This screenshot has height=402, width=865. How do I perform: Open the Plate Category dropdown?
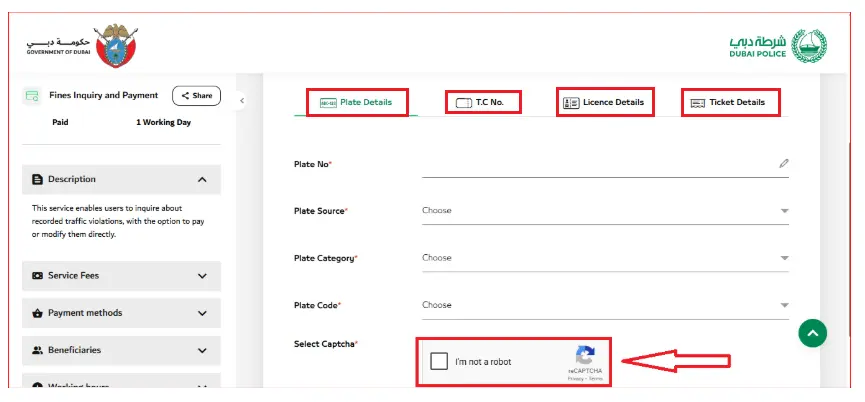click(605, 258)
